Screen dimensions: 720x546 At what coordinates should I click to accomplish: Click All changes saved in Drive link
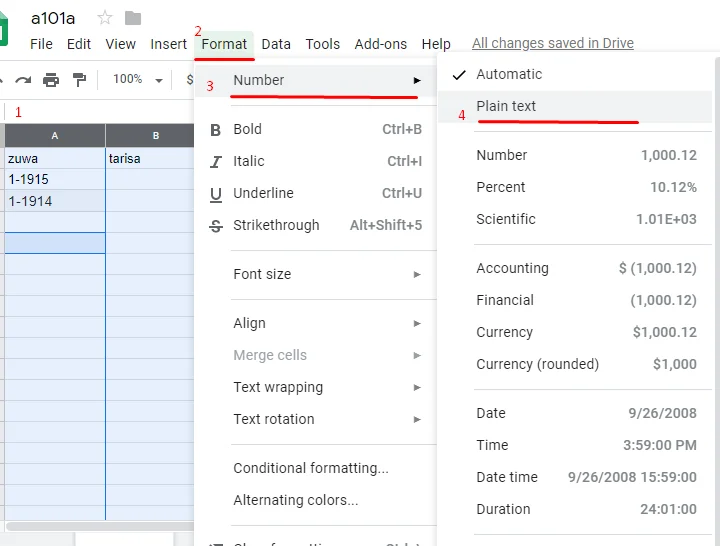[x=553, y=43]
